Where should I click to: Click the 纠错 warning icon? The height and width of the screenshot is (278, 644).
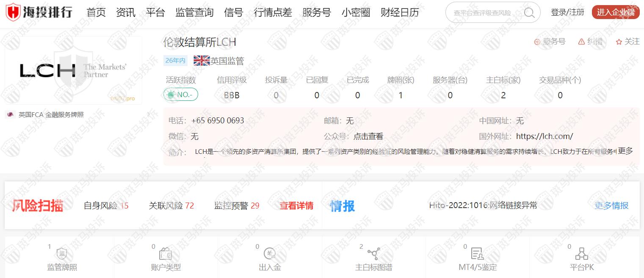click(581, 42)
